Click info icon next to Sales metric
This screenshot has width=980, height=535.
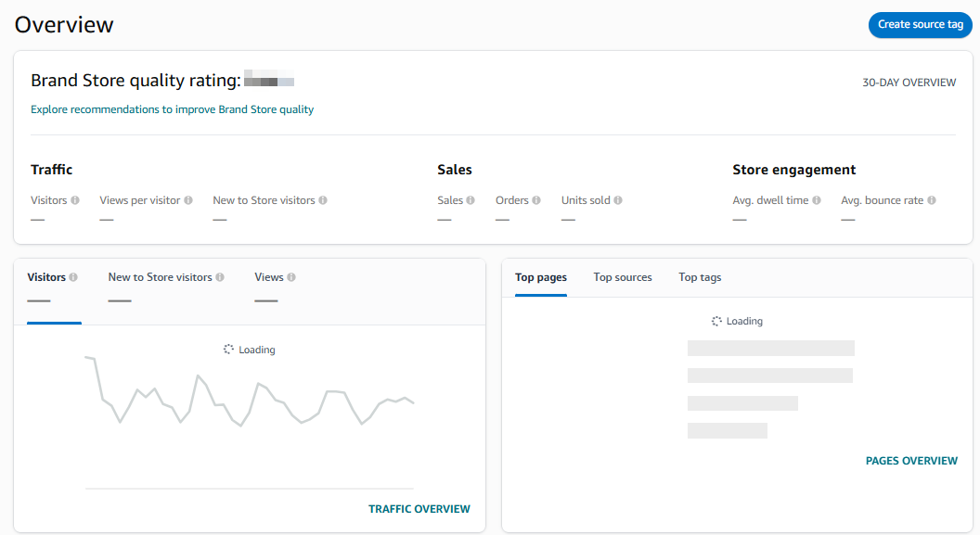tap(471, 200)
